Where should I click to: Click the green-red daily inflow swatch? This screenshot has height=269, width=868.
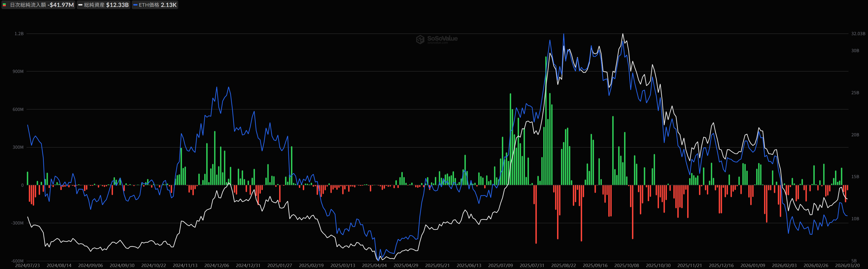coord(4,5)
